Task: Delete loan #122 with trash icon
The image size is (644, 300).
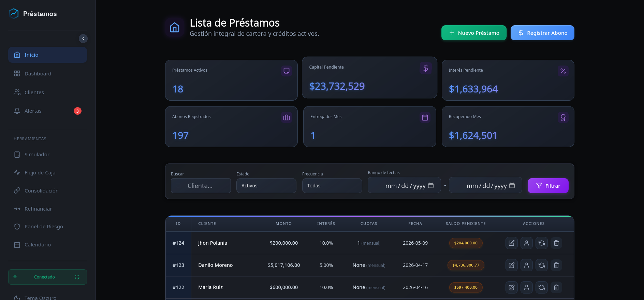Action: (556, 287)
